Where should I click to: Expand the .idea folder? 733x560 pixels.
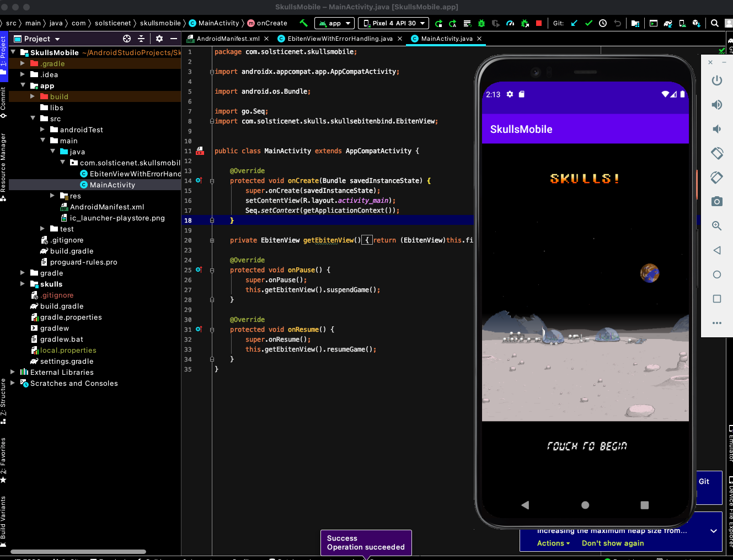[23, 74]
